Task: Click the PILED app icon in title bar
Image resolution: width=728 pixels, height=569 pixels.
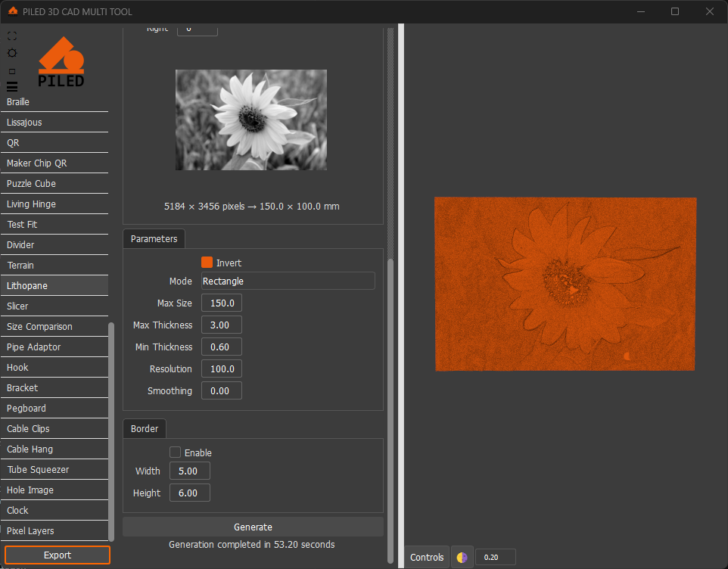Action: (13, 11)
